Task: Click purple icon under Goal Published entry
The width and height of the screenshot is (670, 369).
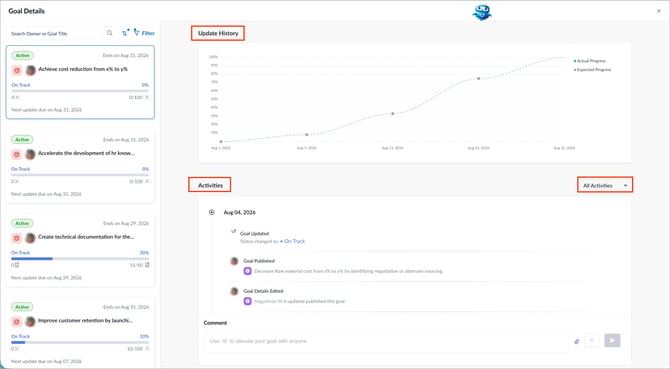Action: click(x=247, y=271)
